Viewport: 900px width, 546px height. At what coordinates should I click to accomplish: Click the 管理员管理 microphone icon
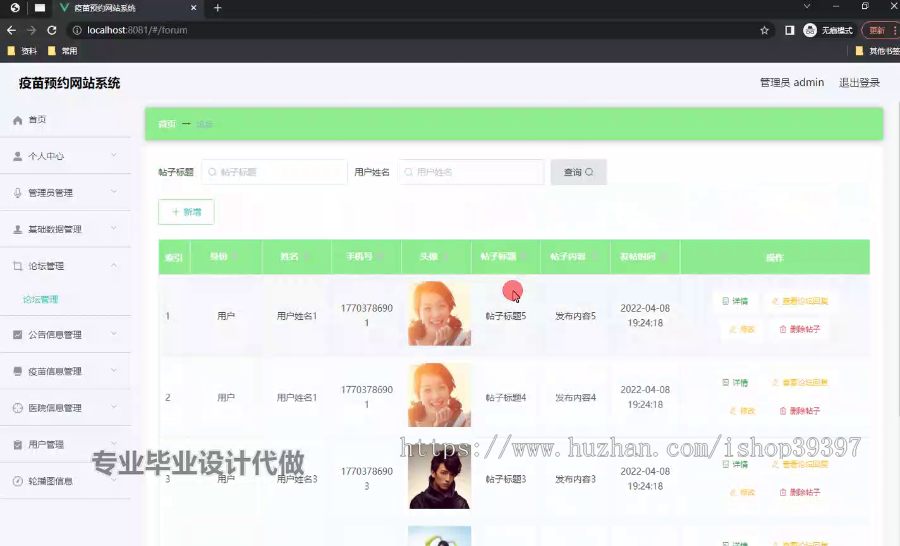pyautogui.click(x=17, y=193)
